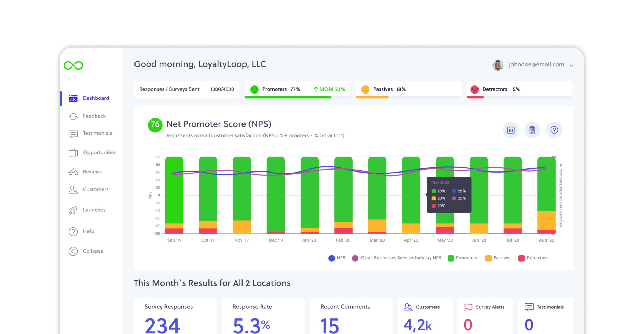Open the calendar date range icon
Screen dimensions: 644x334
511,130
